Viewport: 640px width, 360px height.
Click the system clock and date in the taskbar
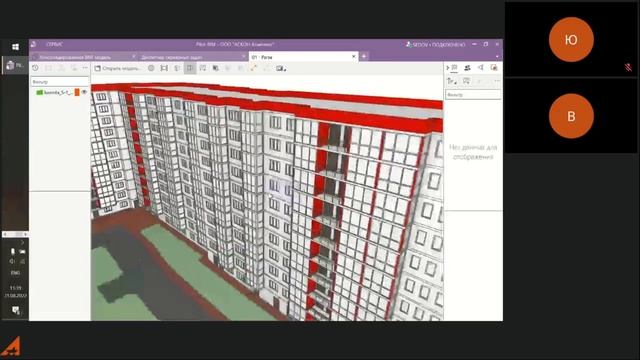click(x=15, y=291)
